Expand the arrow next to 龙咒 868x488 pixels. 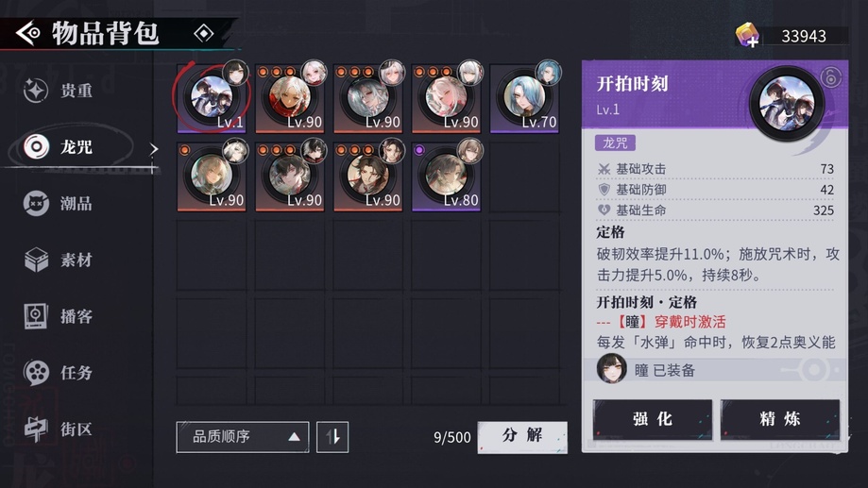(153, 149)
